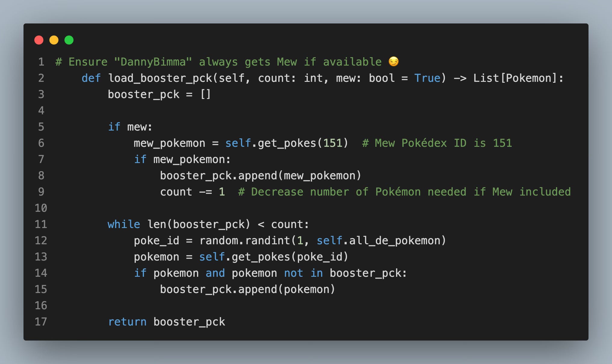Click the smirking emoji on line 1
The width and height of the screenshot is (612, 364).
tap(393, 62)
